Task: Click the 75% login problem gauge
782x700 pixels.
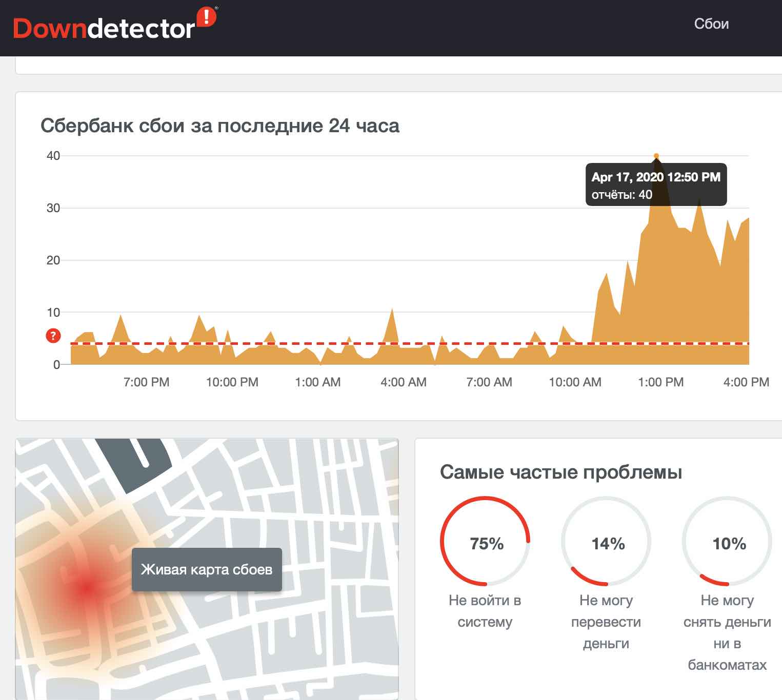Action: [485, 541]
